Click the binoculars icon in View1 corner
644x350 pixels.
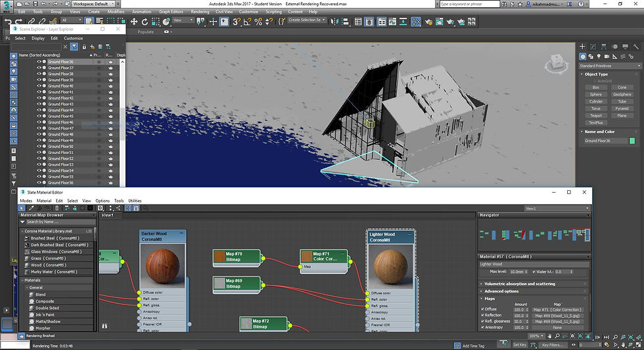point(104,326)
